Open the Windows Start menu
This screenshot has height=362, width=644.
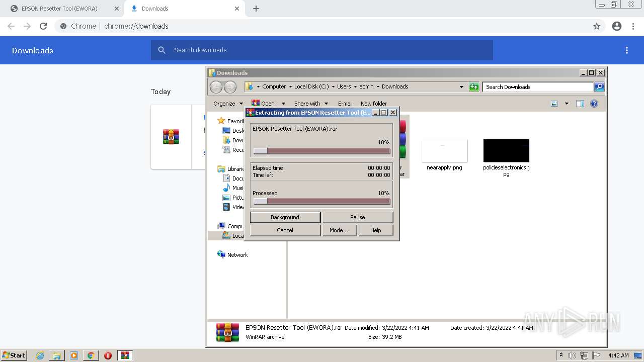tap(14, 355)
